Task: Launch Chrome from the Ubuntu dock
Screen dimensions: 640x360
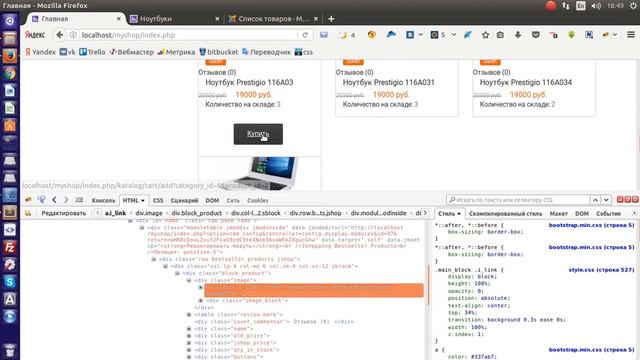Action: coord(10,73)
